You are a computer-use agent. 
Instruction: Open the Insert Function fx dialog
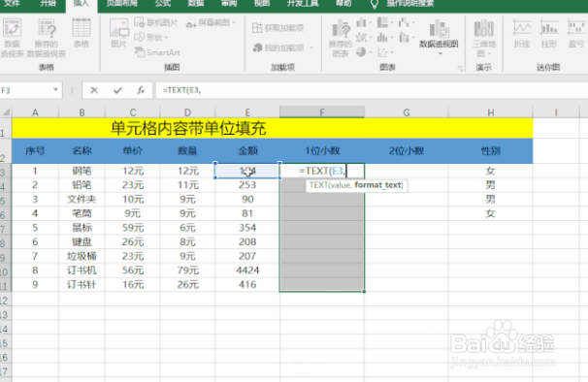click(141, 90)
